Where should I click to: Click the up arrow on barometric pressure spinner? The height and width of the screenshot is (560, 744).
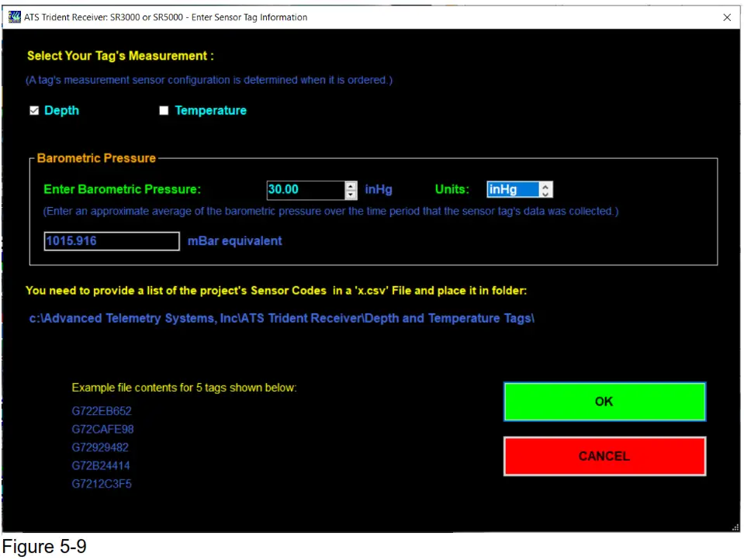(350, 185)
